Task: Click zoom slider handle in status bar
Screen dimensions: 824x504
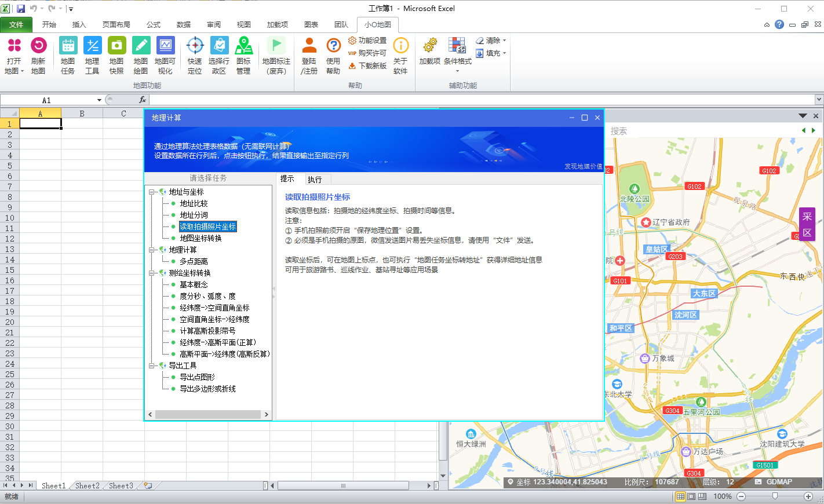Action: click(775, 496)
